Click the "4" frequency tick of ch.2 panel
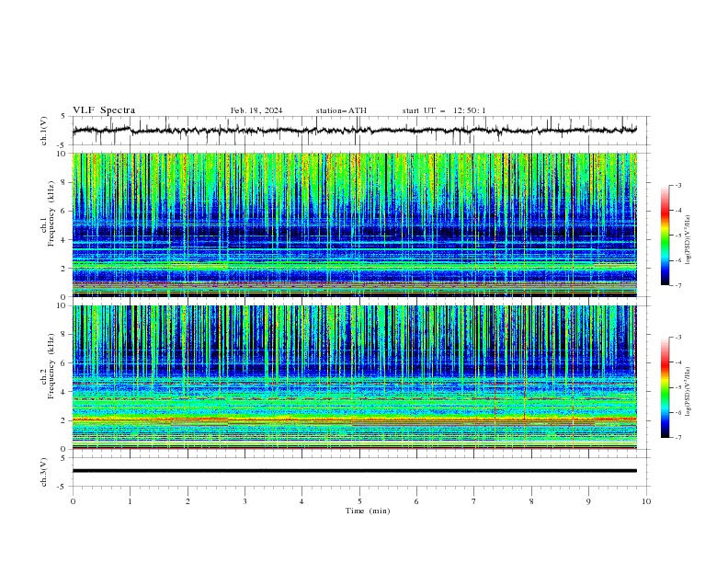Image resolution: width=728 pixels, height=563 pixels. tap(64, 392)
